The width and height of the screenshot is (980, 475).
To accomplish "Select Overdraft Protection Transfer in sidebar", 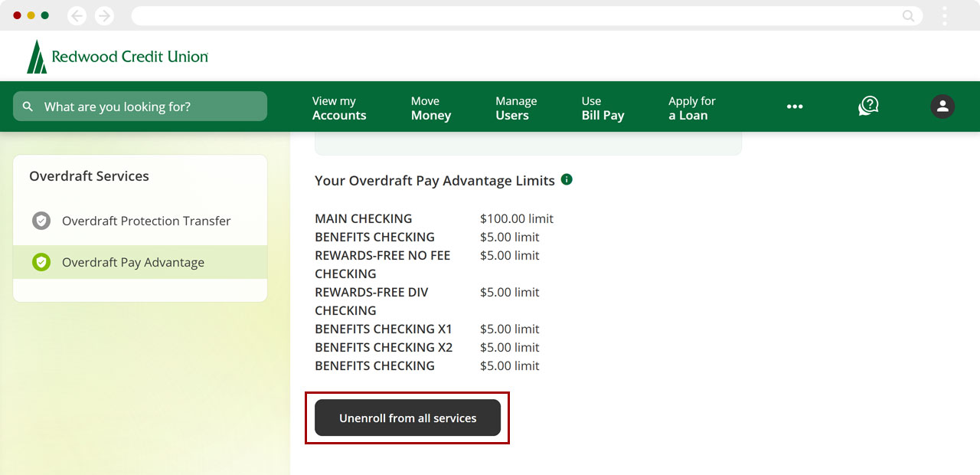I will pos(146,221).
